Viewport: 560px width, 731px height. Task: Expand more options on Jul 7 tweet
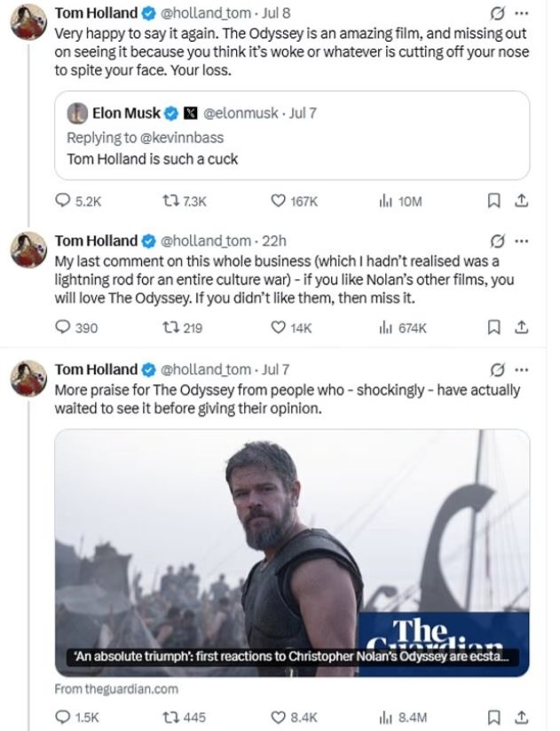click(x=521, y=370)
